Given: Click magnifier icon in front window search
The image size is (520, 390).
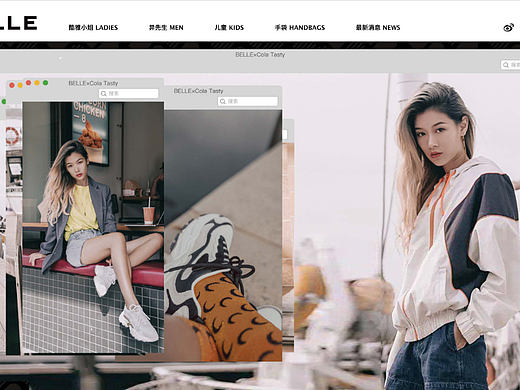Looking at the screenshot, I should tap(104, 94).
